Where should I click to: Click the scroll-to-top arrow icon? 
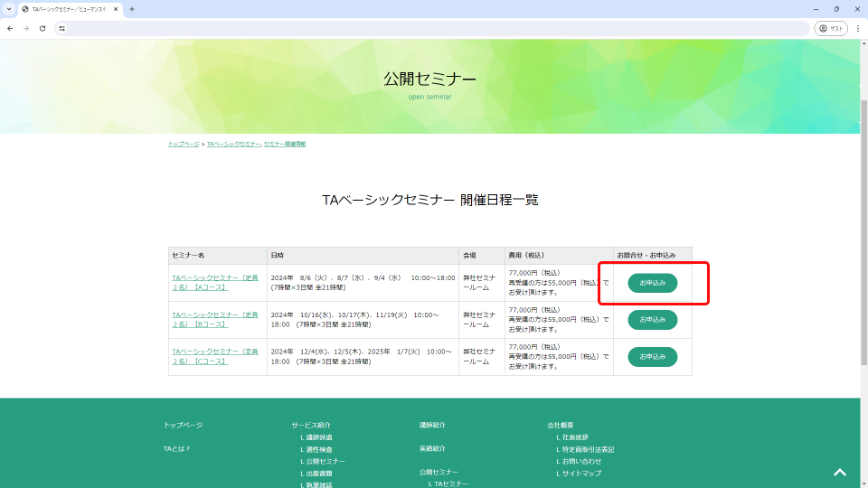pyautogui.click(x=840, y=472)
